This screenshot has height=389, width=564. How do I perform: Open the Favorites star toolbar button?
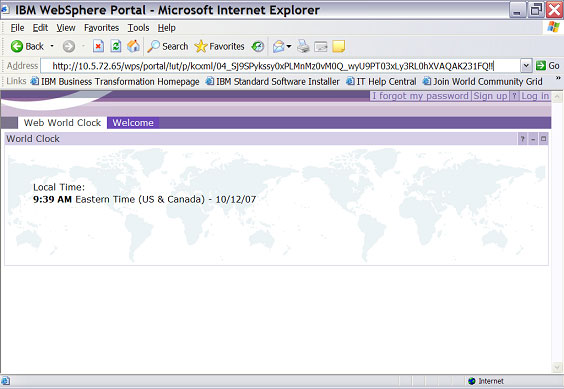tap(219, 46)
